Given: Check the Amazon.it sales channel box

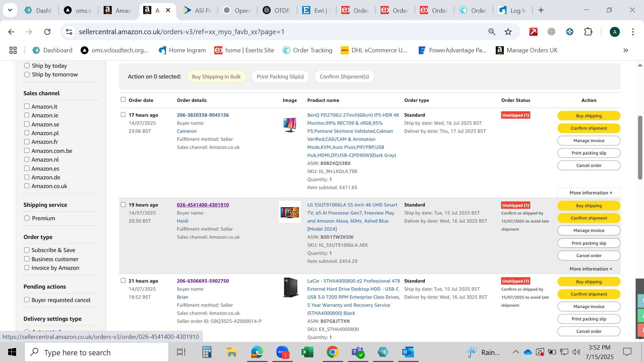Looking at the screenshot, I should (27, 106).
